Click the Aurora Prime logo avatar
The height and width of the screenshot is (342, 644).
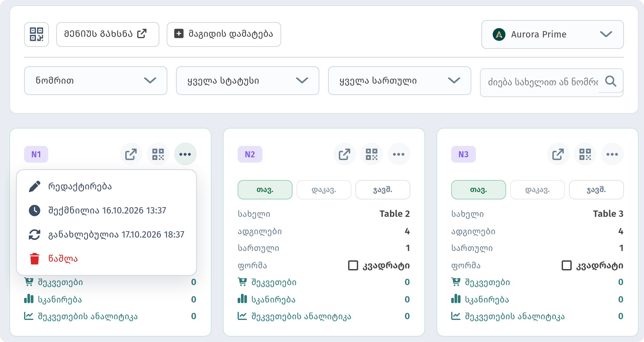(499, 34)
